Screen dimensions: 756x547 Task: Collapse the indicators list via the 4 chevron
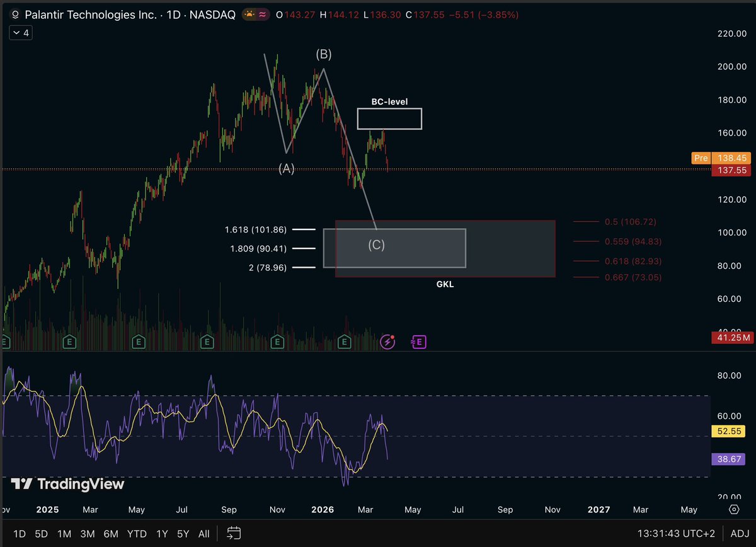tap(20, 33)
